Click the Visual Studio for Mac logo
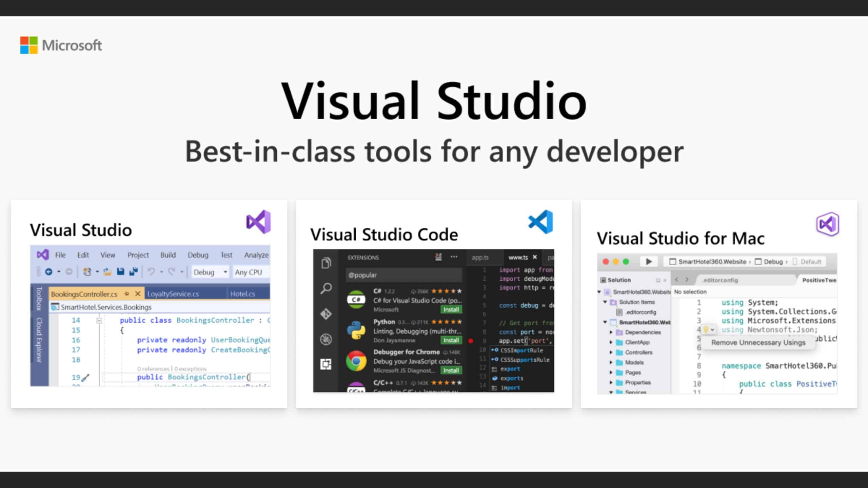 (828, 224)
